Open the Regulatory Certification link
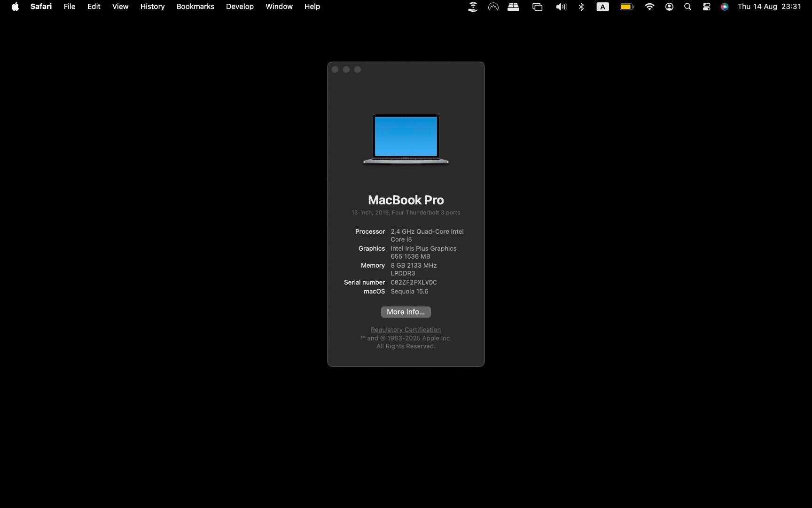 [x=406, y=330]
